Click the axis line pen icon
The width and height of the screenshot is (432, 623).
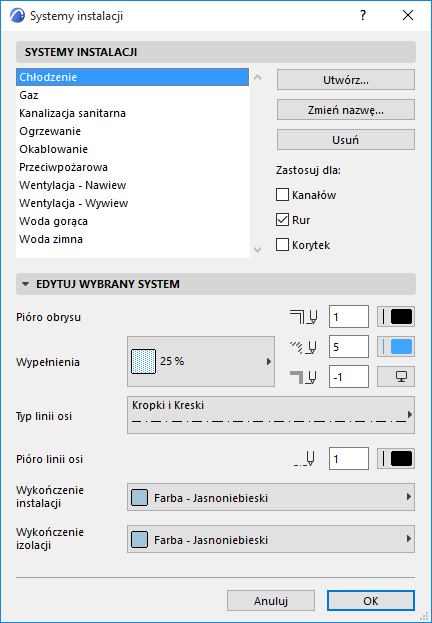point(305,459)
